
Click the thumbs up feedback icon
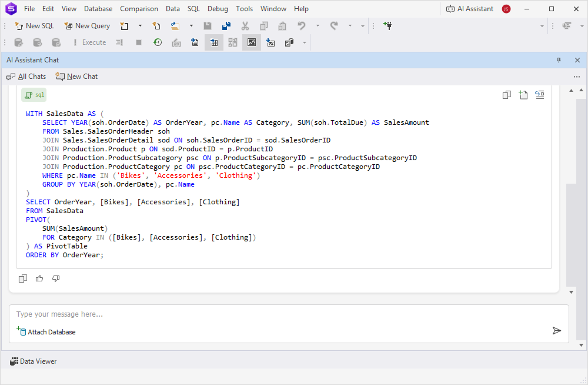click(x=39, y=278)
